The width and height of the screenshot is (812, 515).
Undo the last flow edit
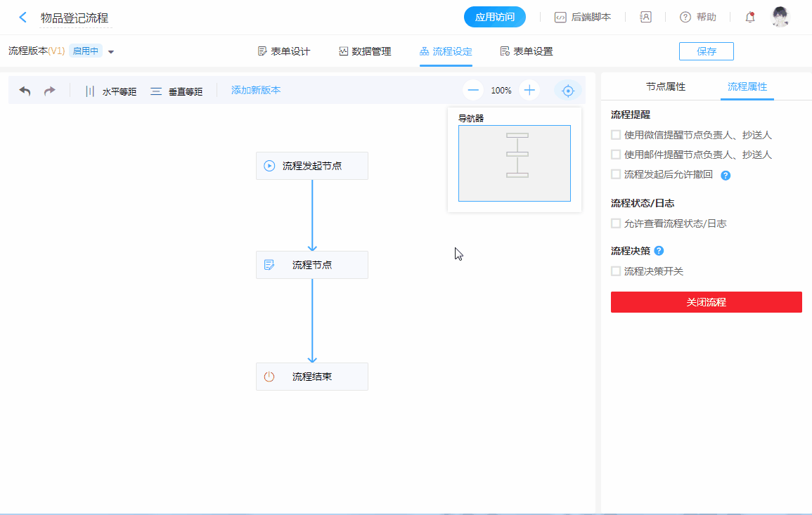pyautogui.click(x=25, y=91)
